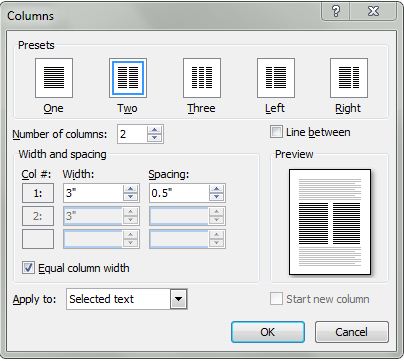404x361 pixels.
Task: Click the page layout Preview thumbnail
Action: 330,222
